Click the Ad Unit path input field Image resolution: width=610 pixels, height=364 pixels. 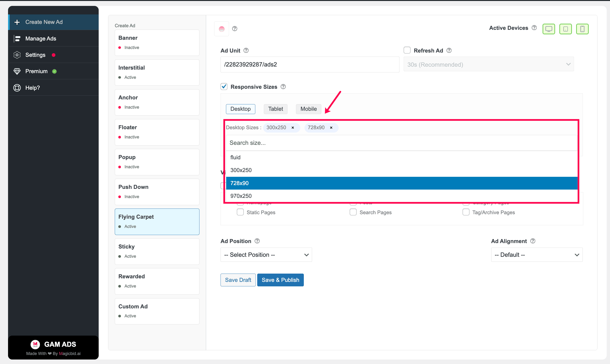310,65
